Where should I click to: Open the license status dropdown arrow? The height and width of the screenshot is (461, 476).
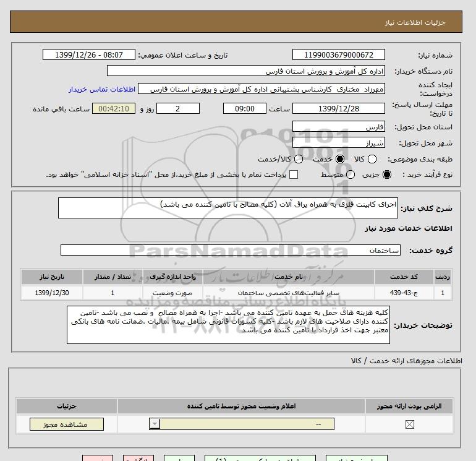pos(155,424)
